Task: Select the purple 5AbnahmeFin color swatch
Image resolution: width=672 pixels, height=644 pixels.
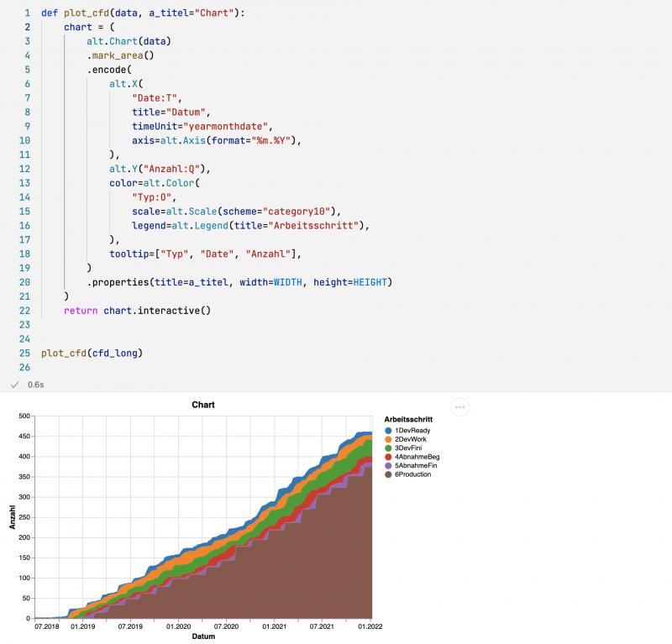Action: coord(388,465)
